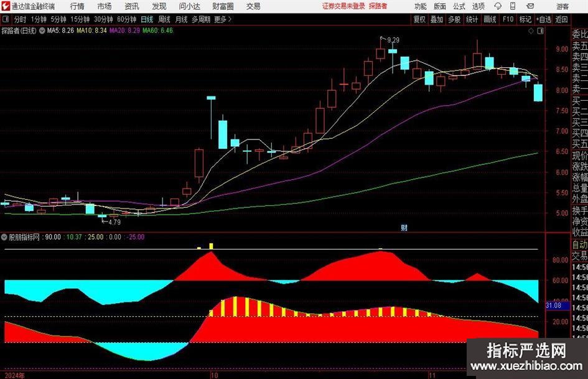The width and height of the screenshot is (588, 379).
Task: Expand the 股朋指标网 indicator dropdown arrow
Action: 4,237
